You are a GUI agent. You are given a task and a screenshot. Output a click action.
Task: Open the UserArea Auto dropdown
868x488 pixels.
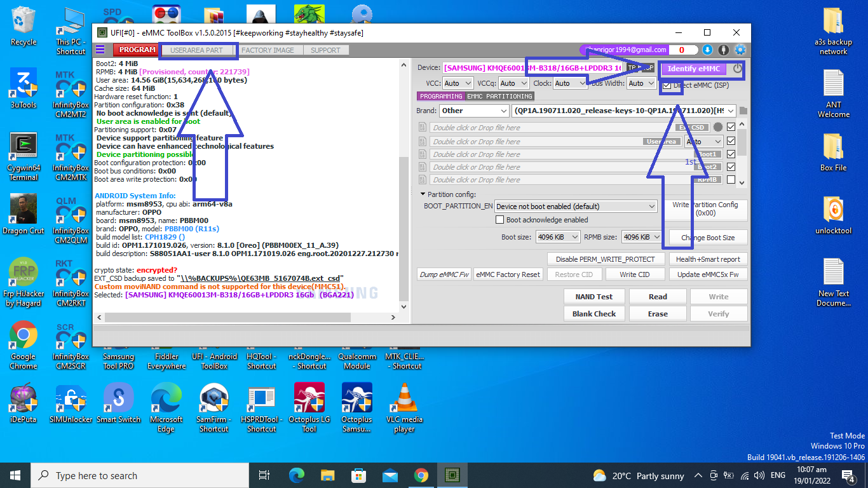coord(704,141)
